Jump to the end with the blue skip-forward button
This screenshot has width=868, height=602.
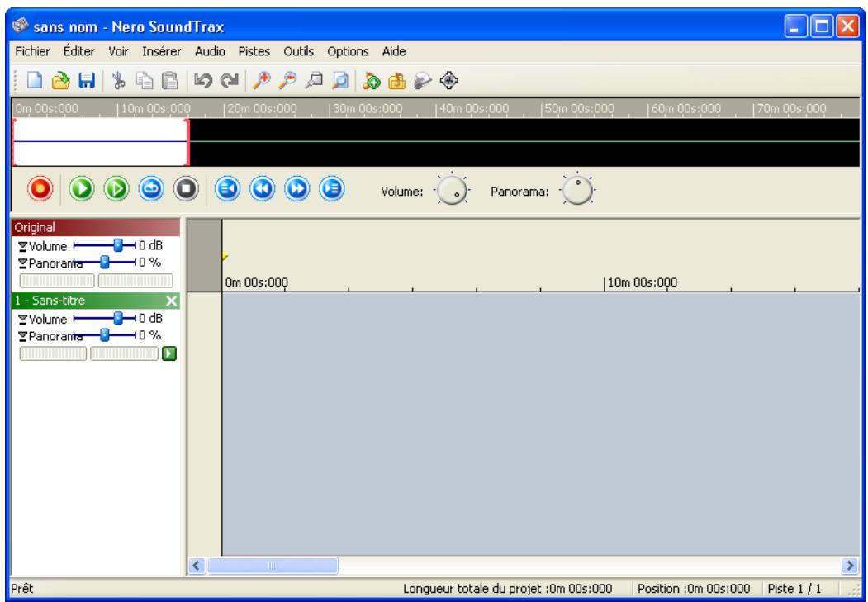(332, 188)
